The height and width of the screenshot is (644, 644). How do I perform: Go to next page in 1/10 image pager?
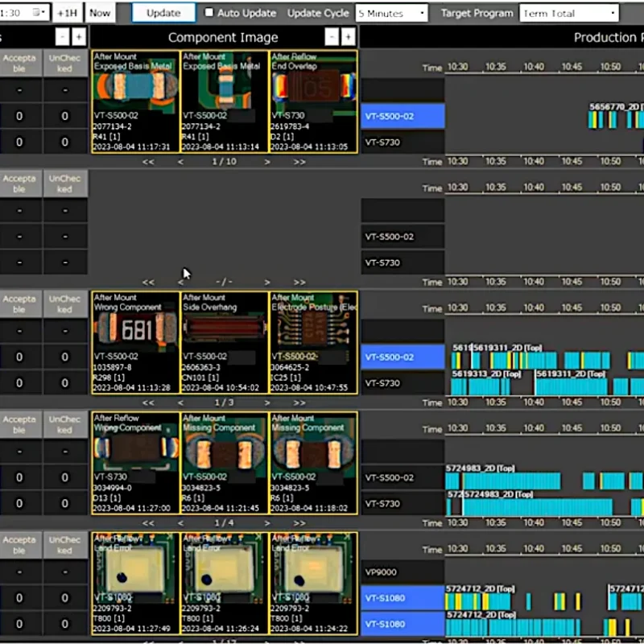point(267,162)
